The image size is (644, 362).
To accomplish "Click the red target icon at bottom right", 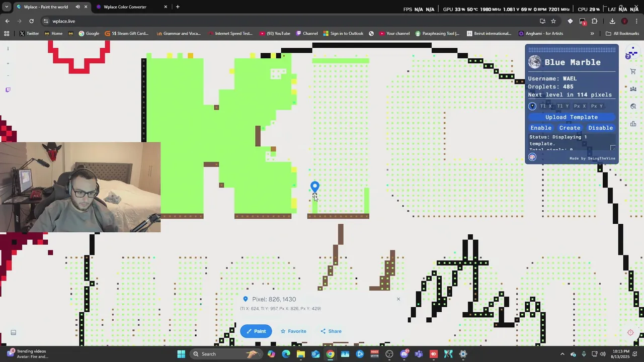I will (x=630, y=332).
